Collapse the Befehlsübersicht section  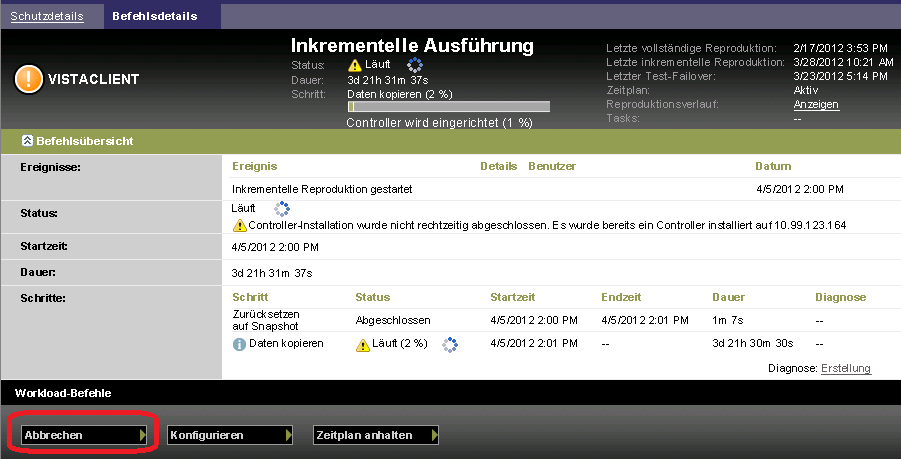coord(27,141)
